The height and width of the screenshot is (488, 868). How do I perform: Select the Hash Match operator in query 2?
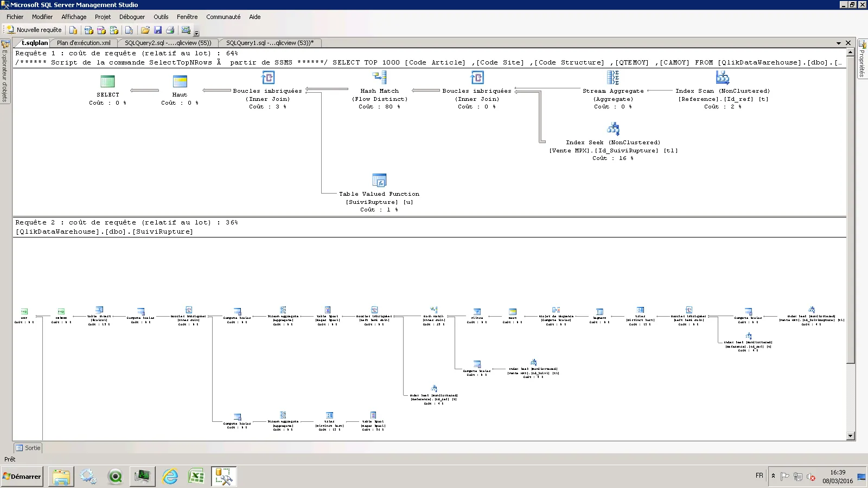(433, 310)
